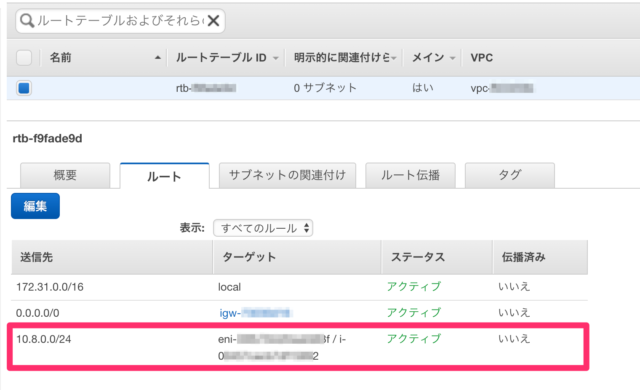Switch to the 概要 tab
This screenshot has width=640, height=390.
pyautogui.click(x=65, y=175)
